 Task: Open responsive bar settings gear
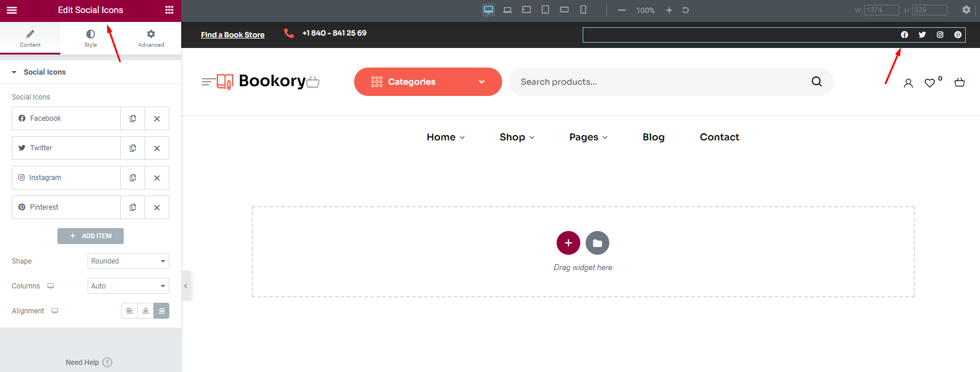(x=966, y=10)
